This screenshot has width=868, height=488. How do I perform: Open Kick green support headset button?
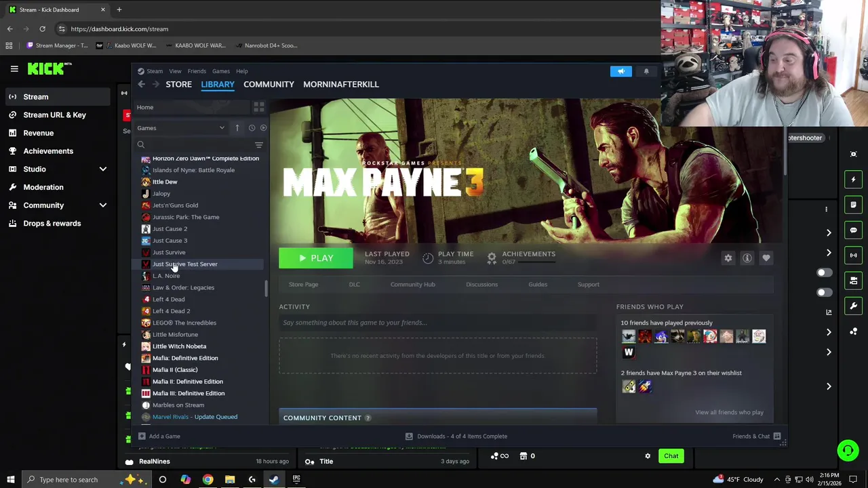tap(847, 451)
